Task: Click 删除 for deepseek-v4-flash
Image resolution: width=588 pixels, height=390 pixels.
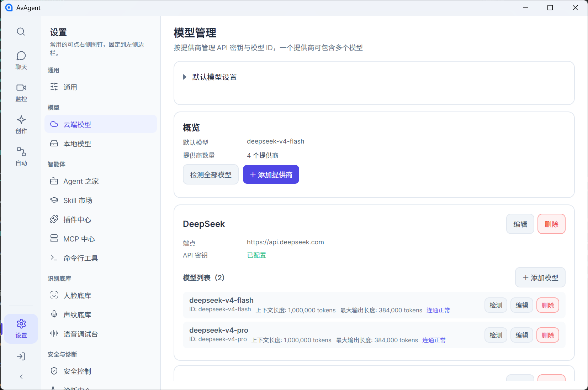Action: click(x=548, y=305)
